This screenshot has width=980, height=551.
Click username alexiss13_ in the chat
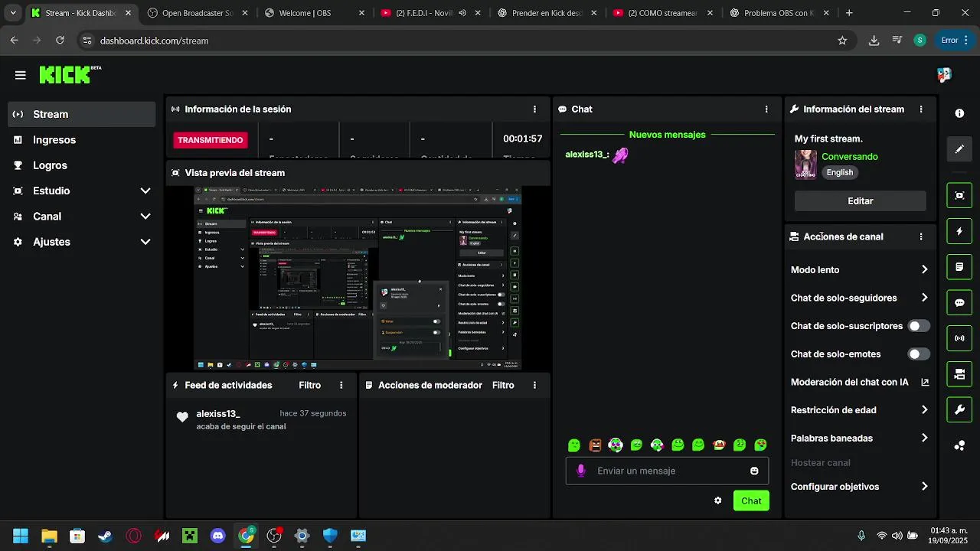coord(586,155)
